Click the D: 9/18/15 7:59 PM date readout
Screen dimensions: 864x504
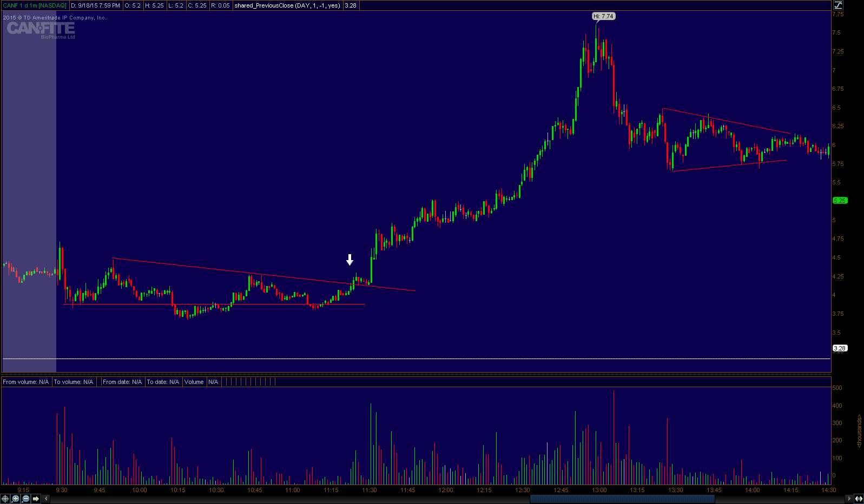[96, 5]
